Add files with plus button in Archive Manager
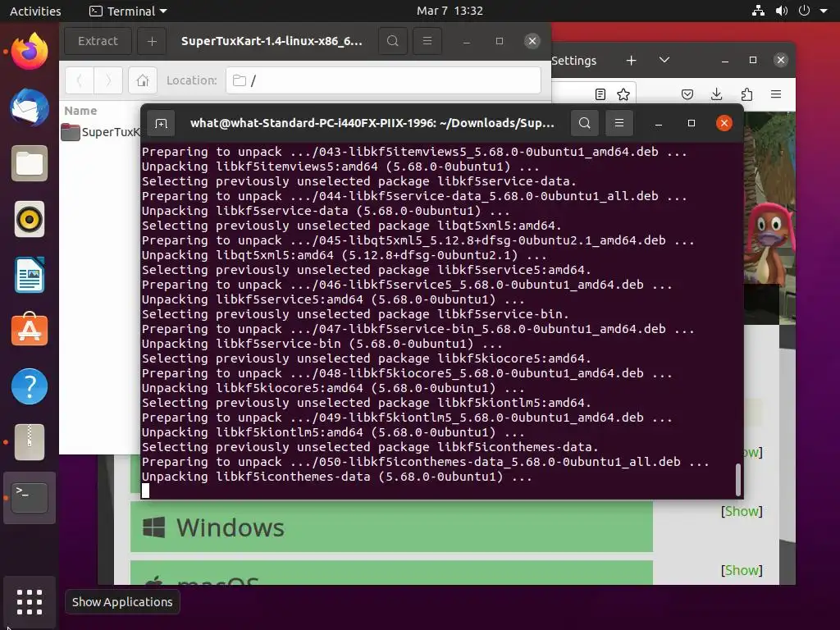The width and height of the screenshot is (840, 630). pyautogui.click(x=152, y=41)
